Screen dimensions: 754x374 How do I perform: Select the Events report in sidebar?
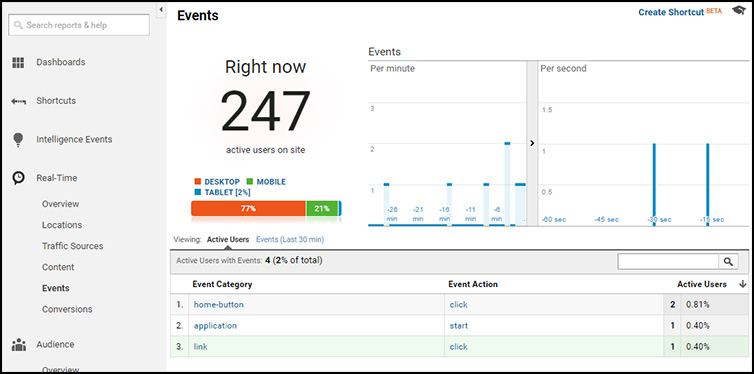(56, 288)
